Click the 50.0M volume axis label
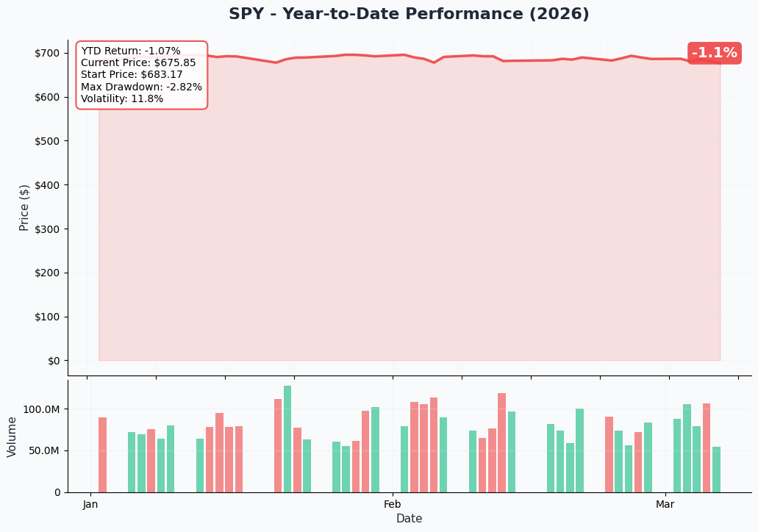The width and height of the screenshot is (758, 532). (44, 451)
